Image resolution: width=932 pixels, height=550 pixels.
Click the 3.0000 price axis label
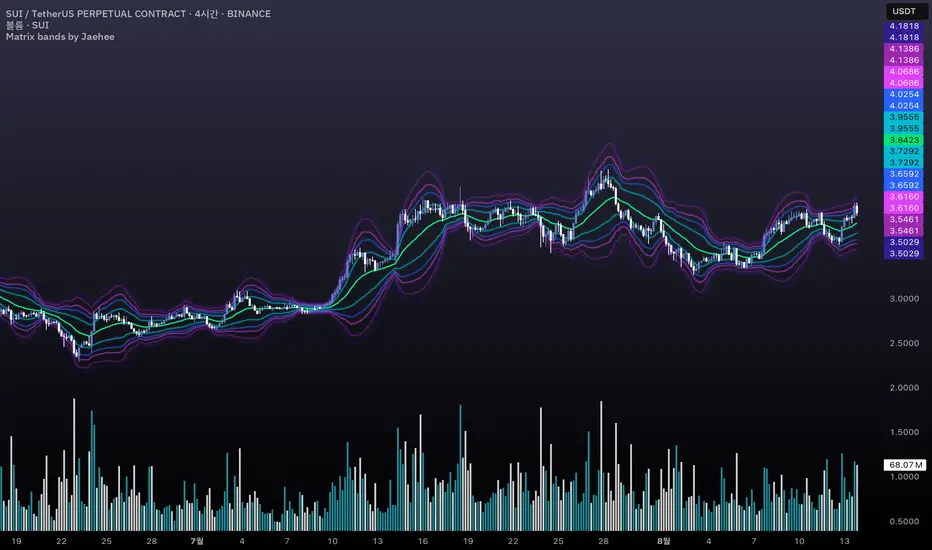point(904,298)
